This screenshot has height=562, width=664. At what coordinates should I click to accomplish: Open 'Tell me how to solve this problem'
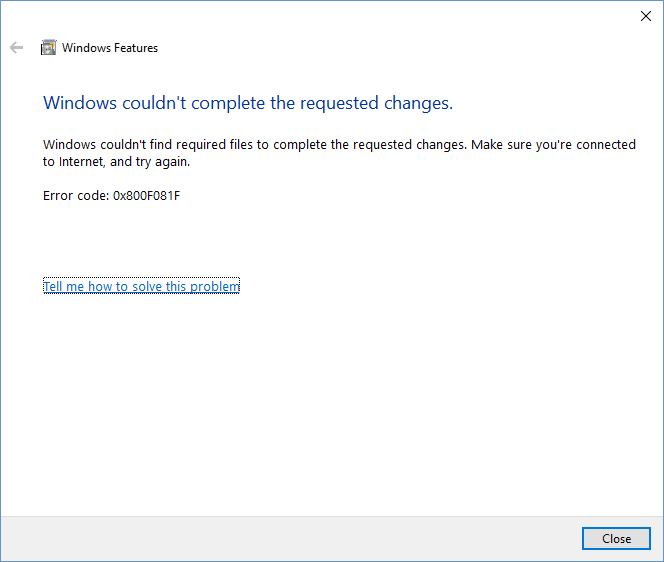click(141, 286)
